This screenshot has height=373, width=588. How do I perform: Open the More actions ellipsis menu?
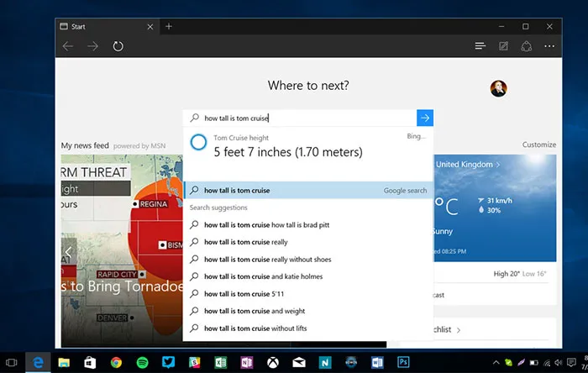click(549, 46)
